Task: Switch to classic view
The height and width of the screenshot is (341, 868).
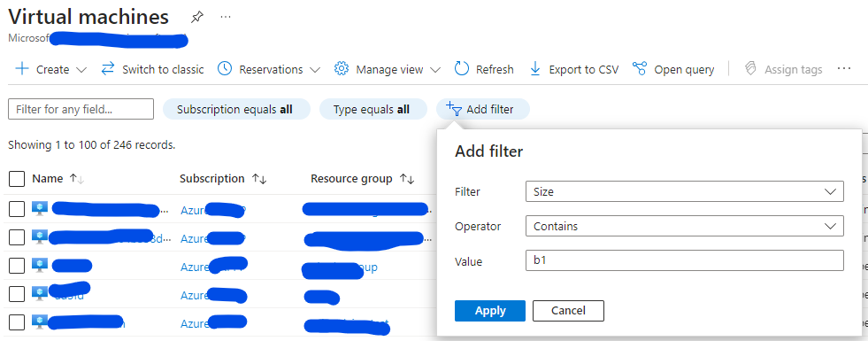Action: (153, 69)
